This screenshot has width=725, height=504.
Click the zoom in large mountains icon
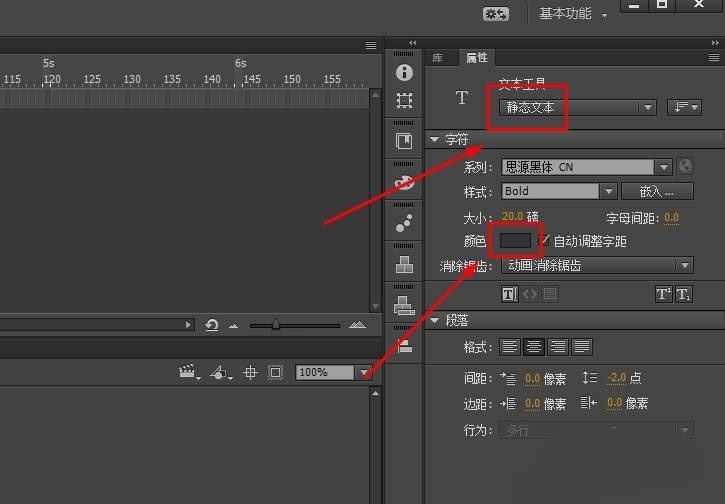click(357, 325)
